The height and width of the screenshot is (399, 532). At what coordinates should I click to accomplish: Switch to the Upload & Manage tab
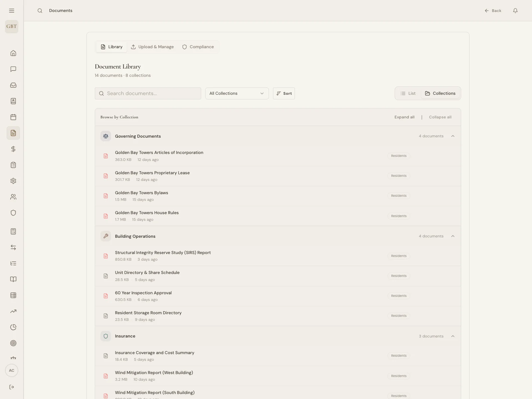(152, 47)
